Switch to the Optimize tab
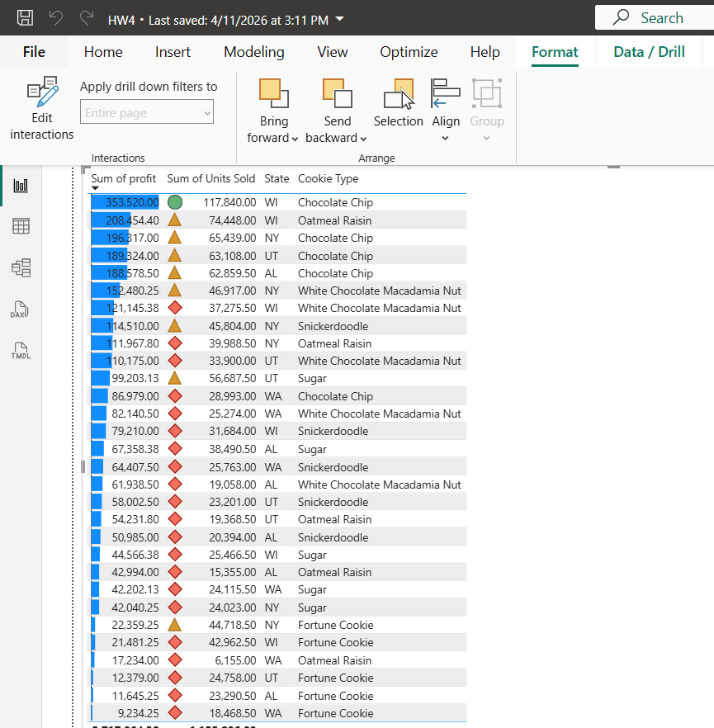The width and height of the screenshot is (714, 728). [x=409, y=51]
